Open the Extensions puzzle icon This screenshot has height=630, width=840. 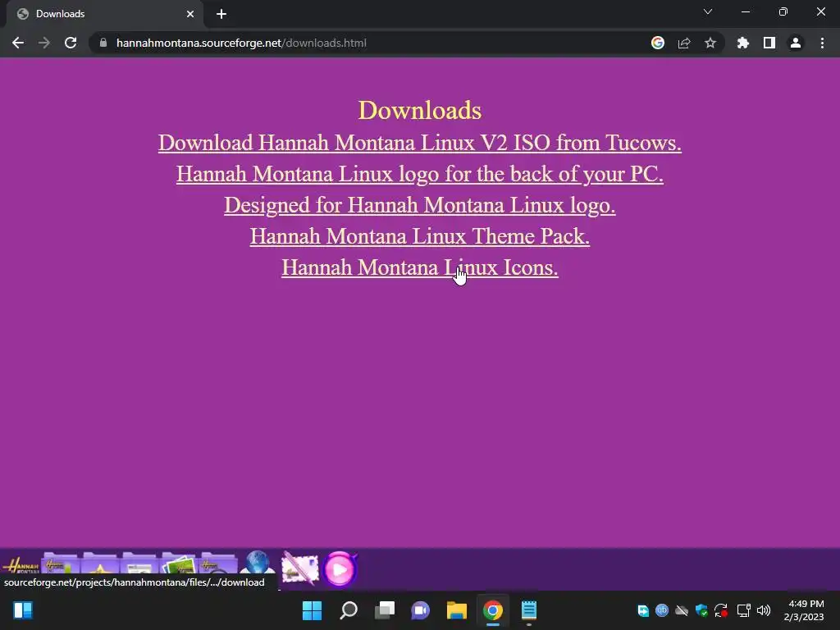[x=743, y=43]
